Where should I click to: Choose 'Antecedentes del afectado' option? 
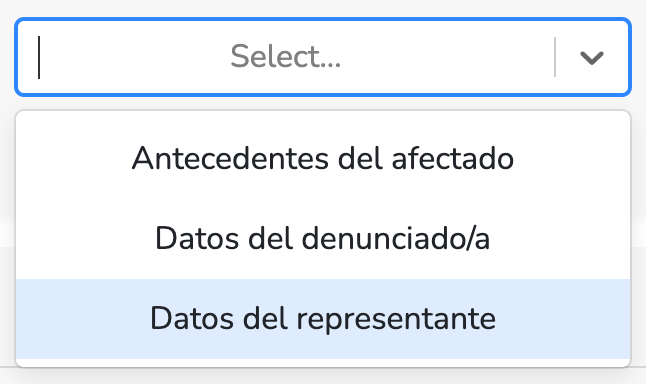coord(323,159)
